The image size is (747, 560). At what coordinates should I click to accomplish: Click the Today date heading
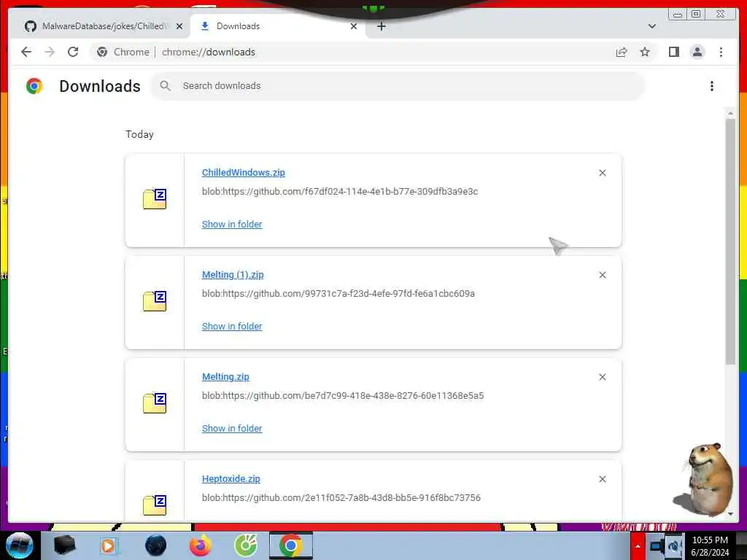[139, 134]
